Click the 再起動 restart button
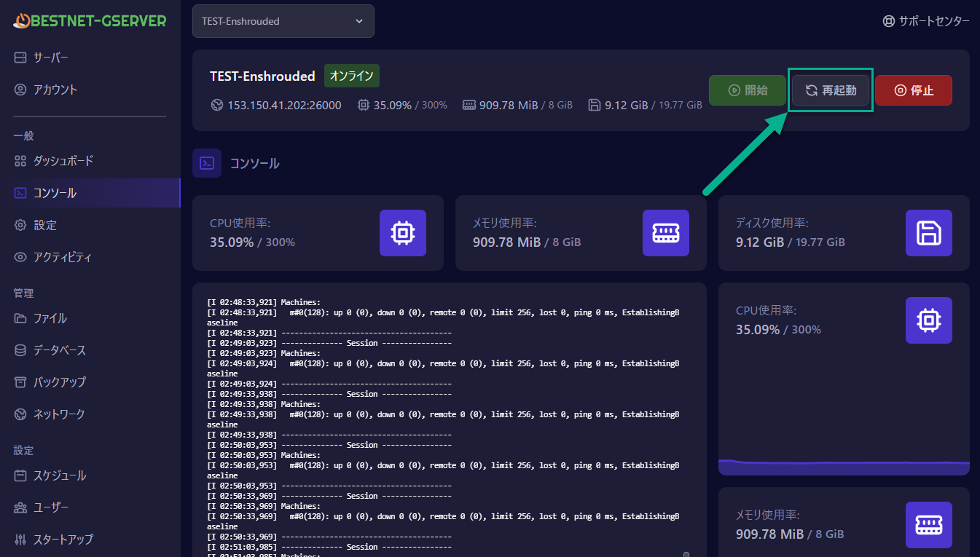This screenshot has height=557, width=980. (x=831, y=90)
